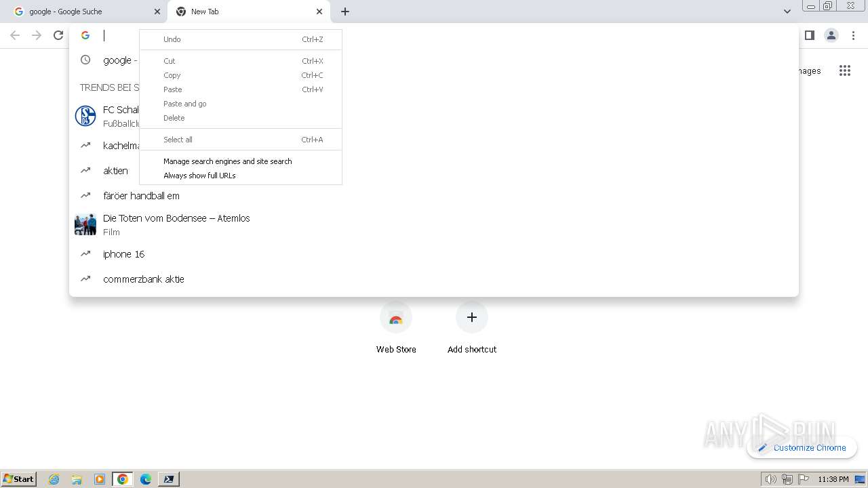Click the Customize Chrome button
Screen dimensions: 868x488
(802, 447)
